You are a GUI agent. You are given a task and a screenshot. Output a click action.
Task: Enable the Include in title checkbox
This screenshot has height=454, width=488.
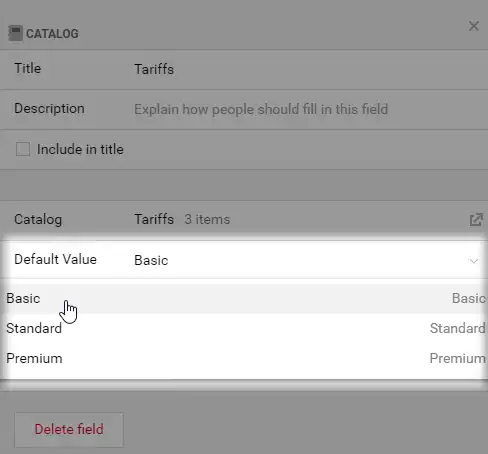coord(23,149)
